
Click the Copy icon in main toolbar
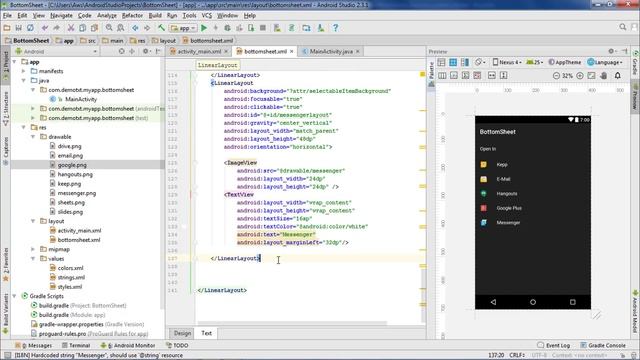click(82, 28)
